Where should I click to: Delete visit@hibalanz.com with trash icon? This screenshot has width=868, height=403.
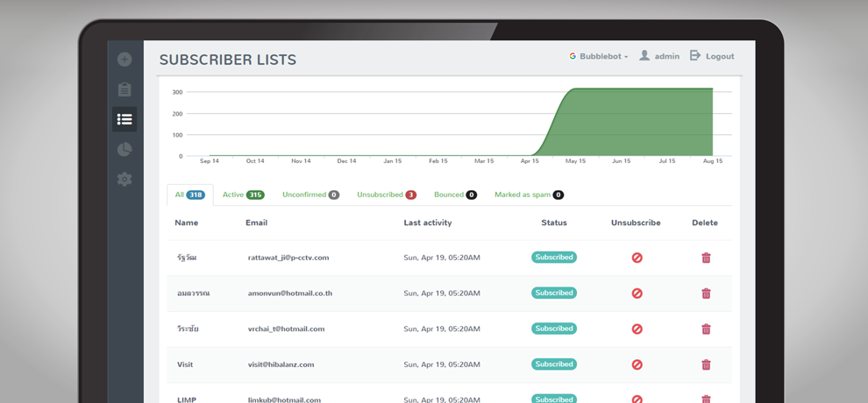[x=706, y=364]
